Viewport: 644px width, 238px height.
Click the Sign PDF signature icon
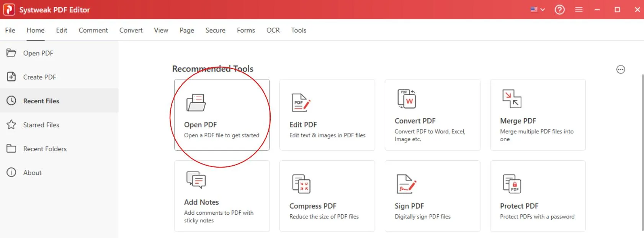(406, 184)
